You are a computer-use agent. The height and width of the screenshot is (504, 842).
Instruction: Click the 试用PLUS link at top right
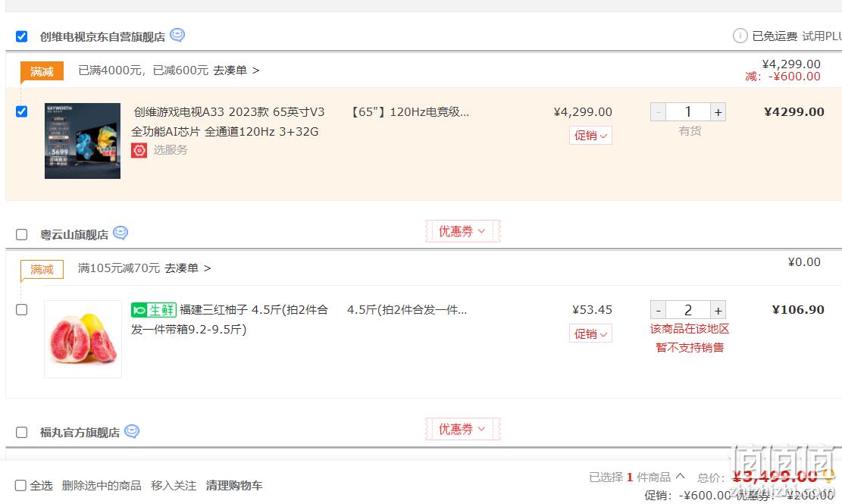coord(822,36)
